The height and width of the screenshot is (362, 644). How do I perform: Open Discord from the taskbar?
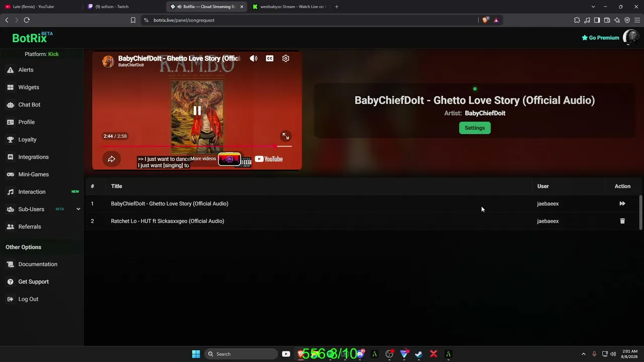coord(360,354)
